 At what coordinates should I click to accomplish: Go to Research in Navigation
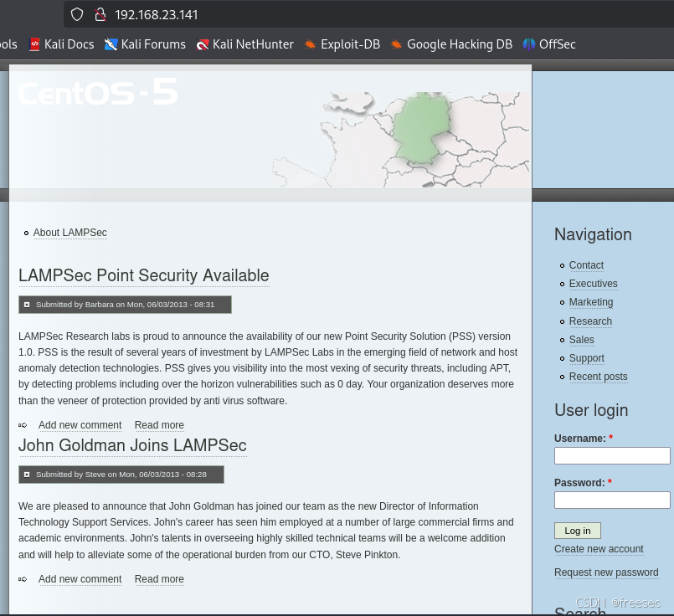[x=590, y=321]
